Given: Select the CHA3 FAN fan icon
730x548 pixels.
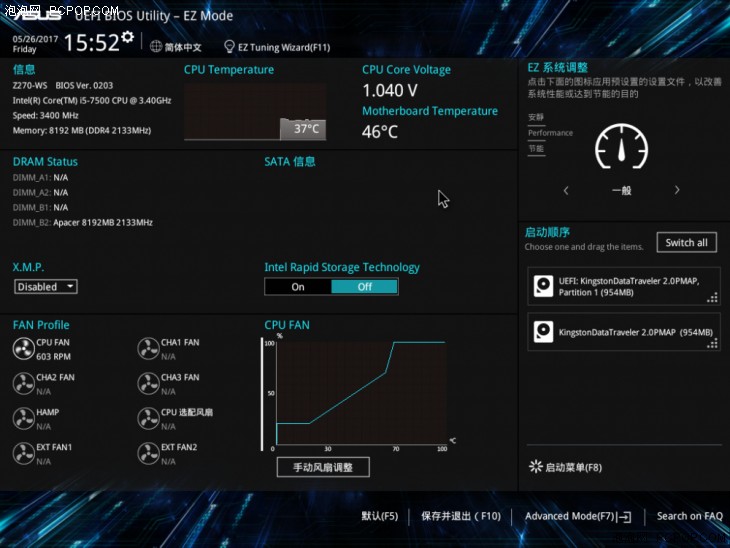Looking at the screenshot, I should pos(149,384).
